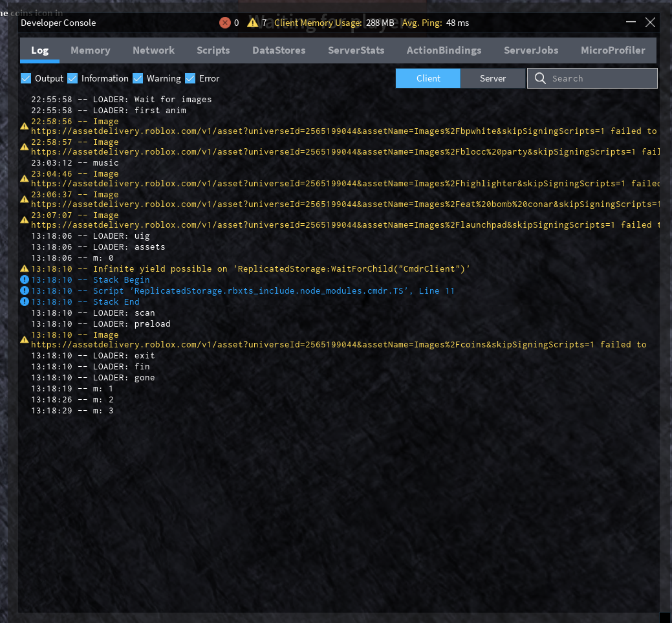
Task: Click the red error count icon
Action: point(225,23)
